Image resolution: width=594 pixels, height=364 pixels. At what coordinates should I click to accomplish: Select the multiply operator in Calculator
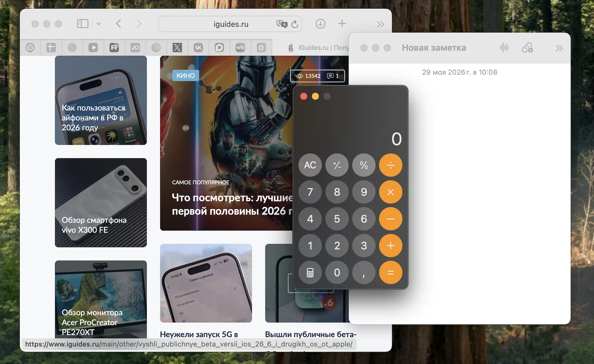(x=391, y=192)
